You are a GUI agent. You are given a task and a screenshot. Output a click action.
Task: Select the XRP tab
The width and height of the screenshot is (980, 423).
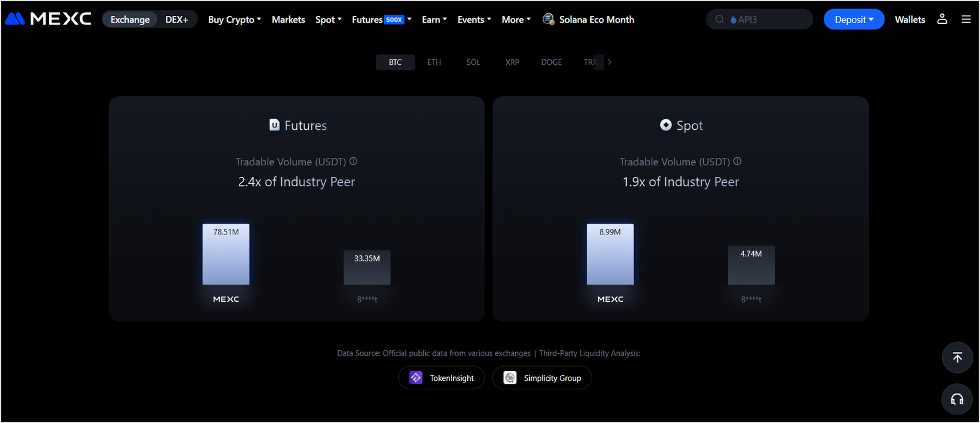512,62
